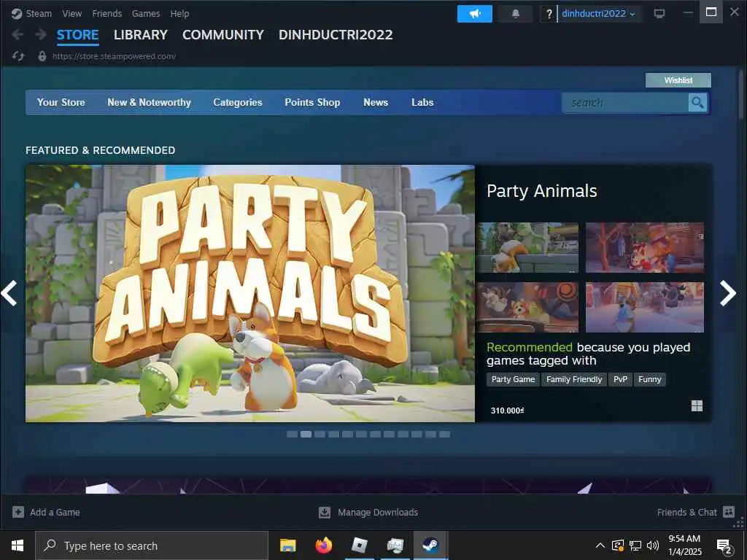Click the store search input field
The width and height of the screenshot is (747, 560).
[x=625, y=102]
